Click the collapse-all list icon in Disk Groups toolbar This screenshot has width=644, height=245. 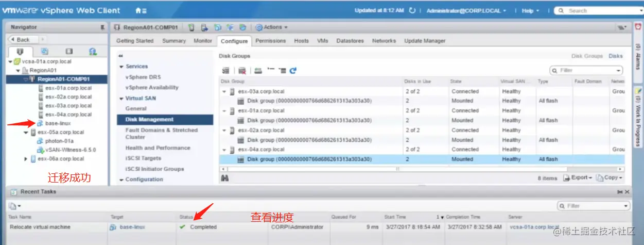pos(270,70)
